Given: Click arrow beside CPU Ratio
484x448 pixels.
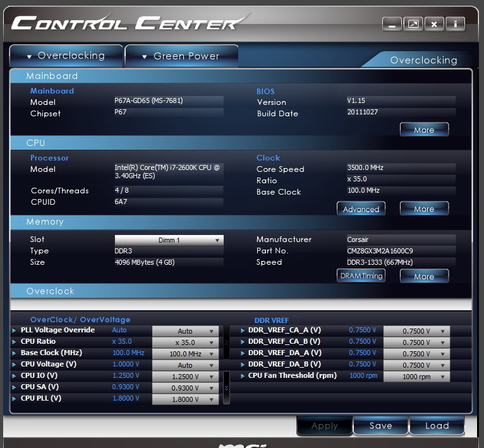Looking at the screenshot, I should coord(14,342).
